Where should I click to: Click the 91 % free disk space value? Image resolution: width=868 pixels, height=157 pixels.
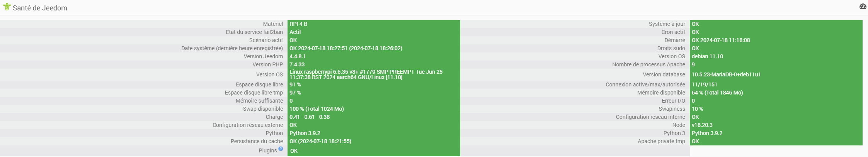click(x=295, y=84)
